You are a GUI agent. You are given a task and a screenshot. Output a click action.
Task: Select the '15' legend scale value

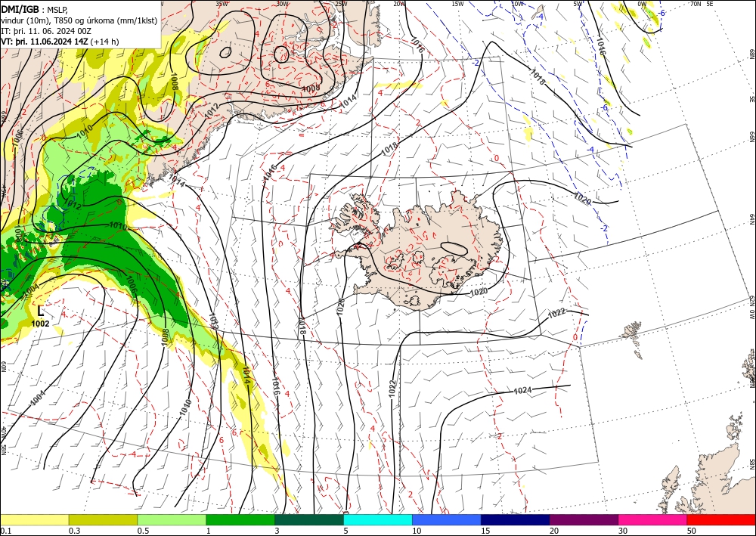[485, 531]
